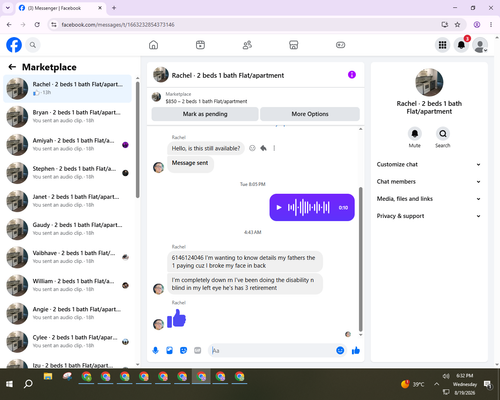React to 'Hello, is this still available?' message

click(x=252, y=148)
